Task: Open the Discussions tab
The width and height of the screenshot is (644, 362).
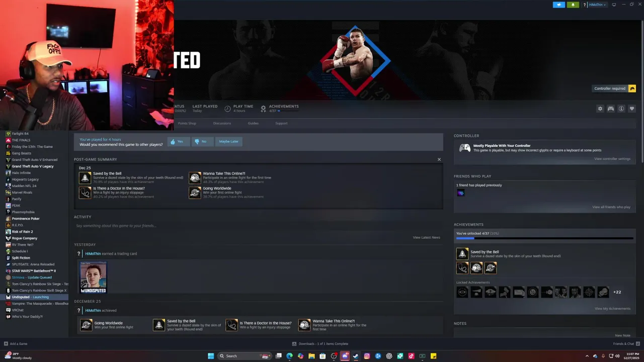Action: [222, 123]
